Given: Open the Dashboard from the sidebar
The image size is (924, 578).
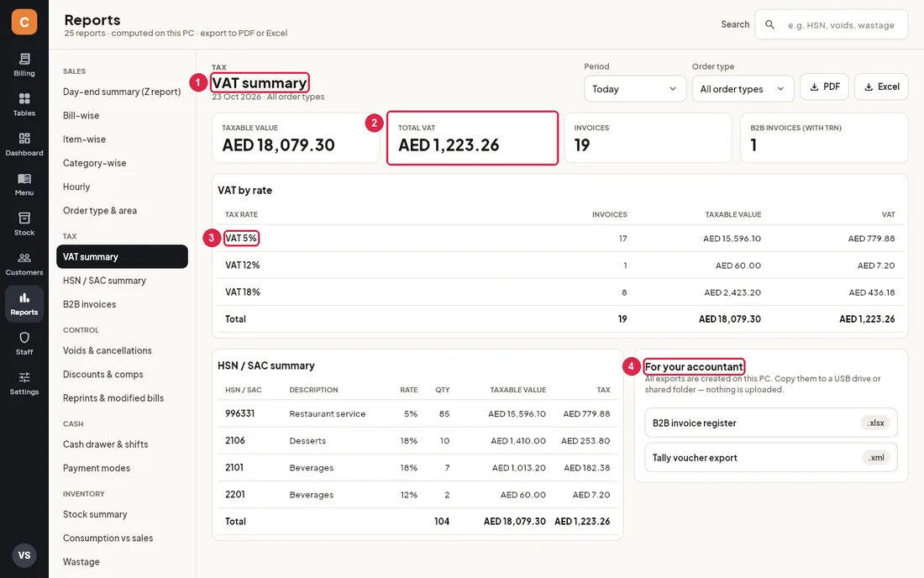Looking at the screenshot, I should coord(24,144).
